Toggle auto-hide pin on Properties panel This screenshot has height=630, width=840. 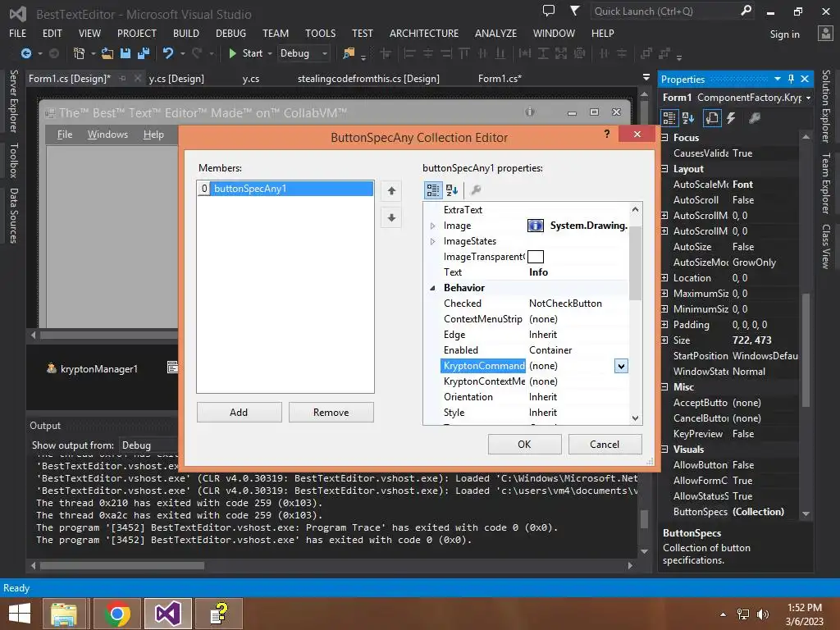(792, 79)
